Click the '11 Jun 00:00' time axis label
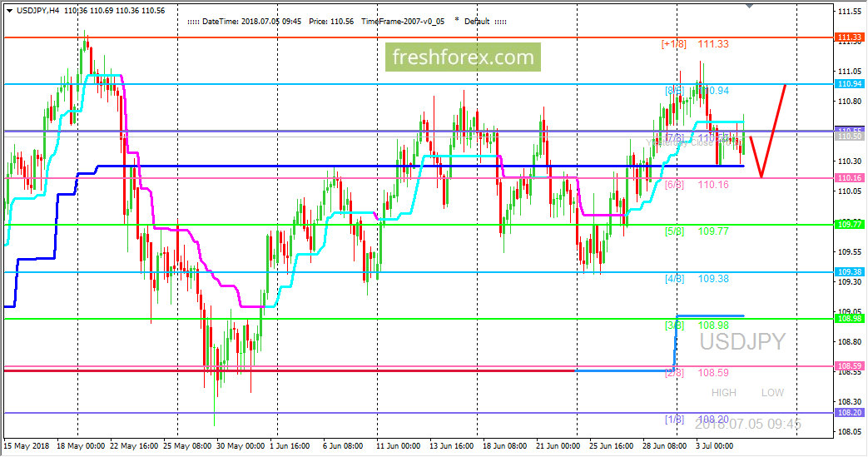Viewport: 868px width, 457px height. click(398, 446)
